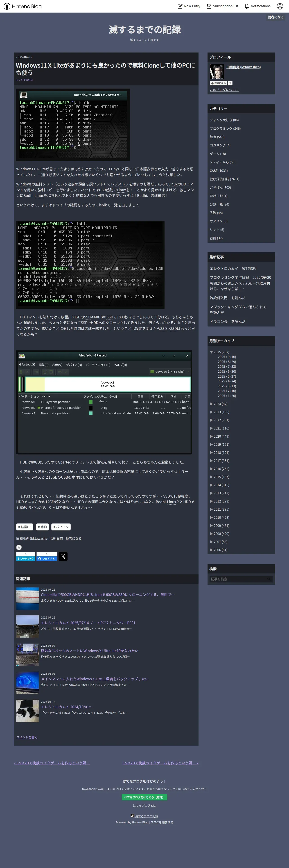Image resolution: width=289 pixels, height=868 pixels.
Task: Expand the 2020 (449) archive year
Action: [211, 436]
